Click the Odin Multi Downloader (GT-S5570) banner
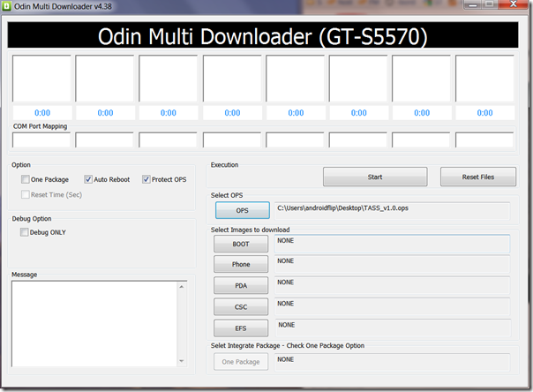Screen dimensions: 533x392 [263, 35]
